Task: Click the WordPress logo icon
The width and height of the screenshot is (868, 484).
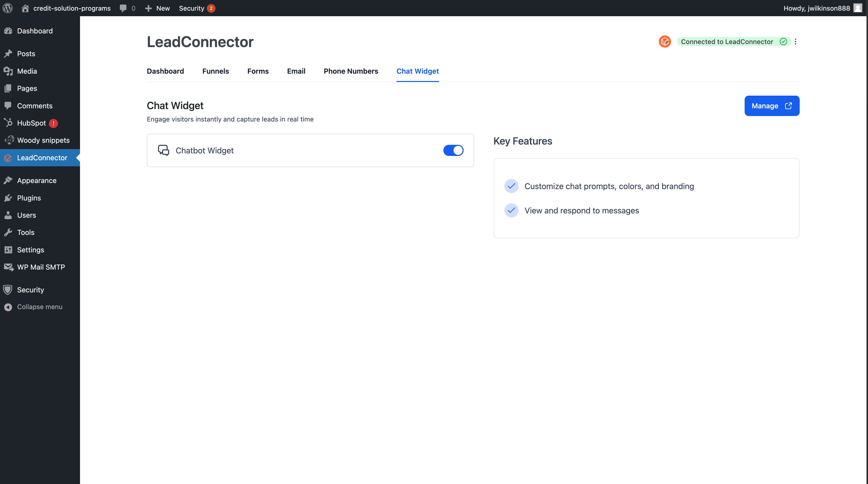Action: (x=8, y=8)
